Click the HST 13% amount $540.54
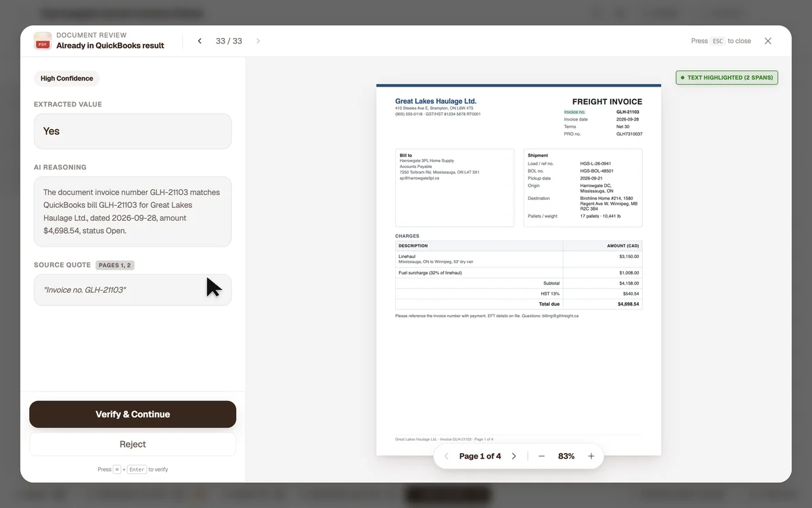This screenshot has height=508, width=812. (631, 294)
